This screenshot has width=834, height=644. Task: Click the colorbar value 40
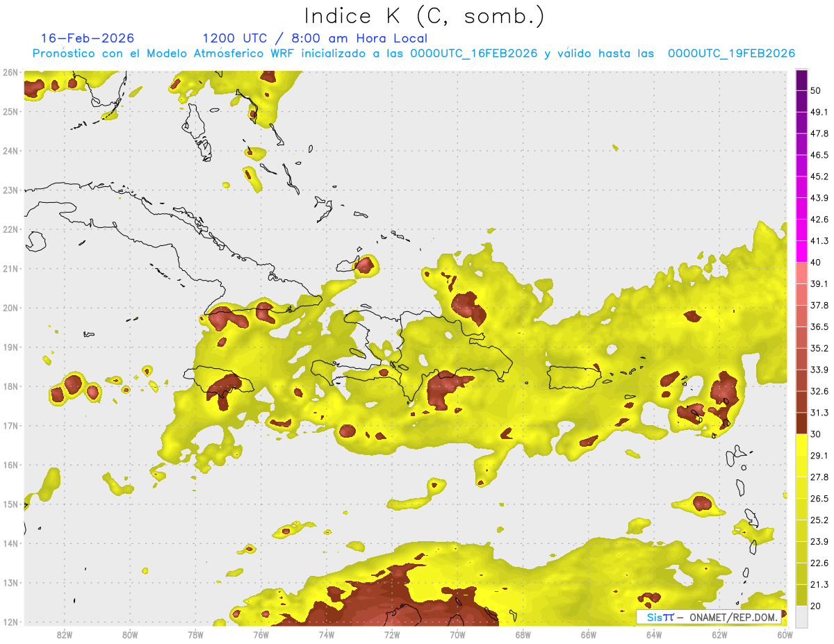click(x=816, y=262)
